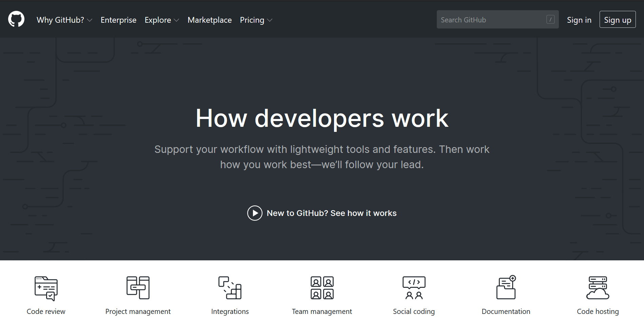Click the play video circle icon
Image resolution: width=644 pixels, height=319 pixels.
pos(255,213)
